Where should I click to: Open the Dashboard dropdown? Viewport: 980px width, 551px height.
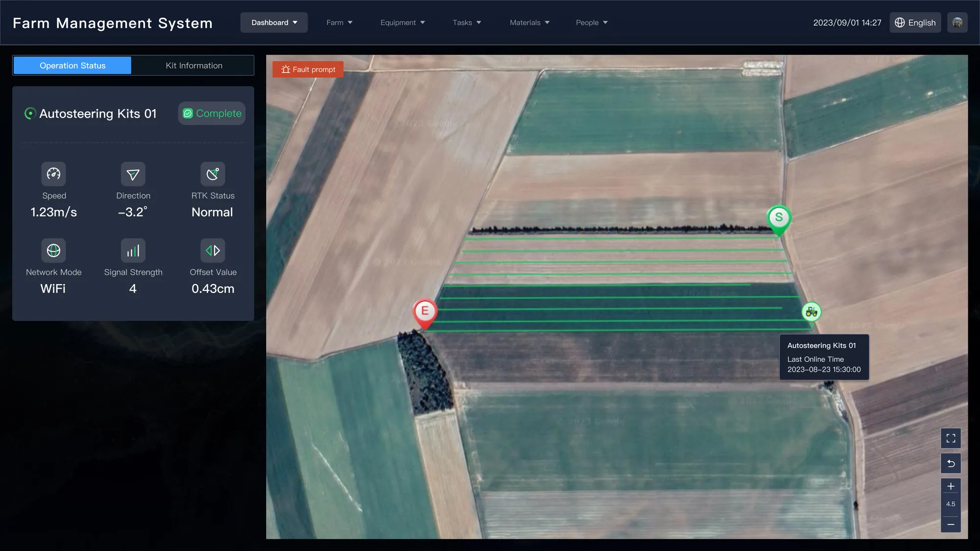[274, 23]
